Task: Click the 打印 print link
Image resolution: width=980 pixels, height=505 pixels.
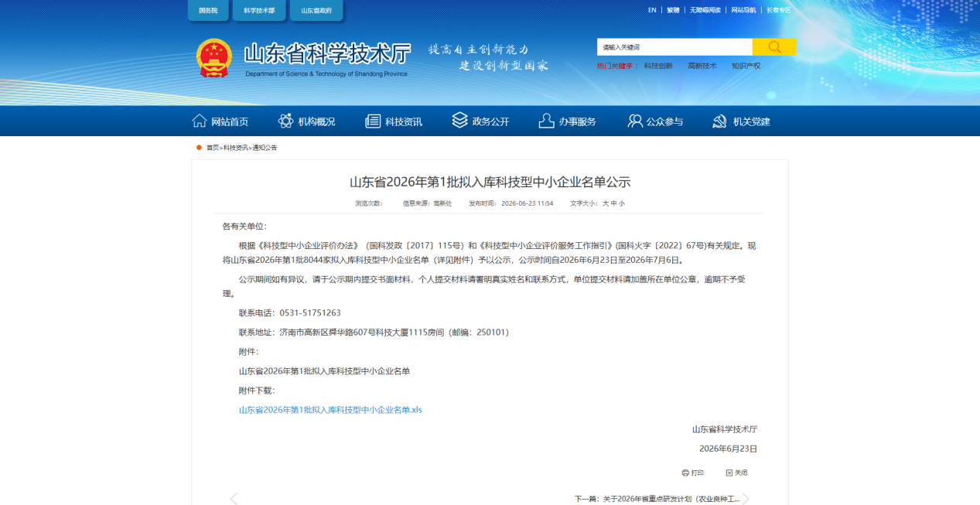Action: [x=698, y=473]
